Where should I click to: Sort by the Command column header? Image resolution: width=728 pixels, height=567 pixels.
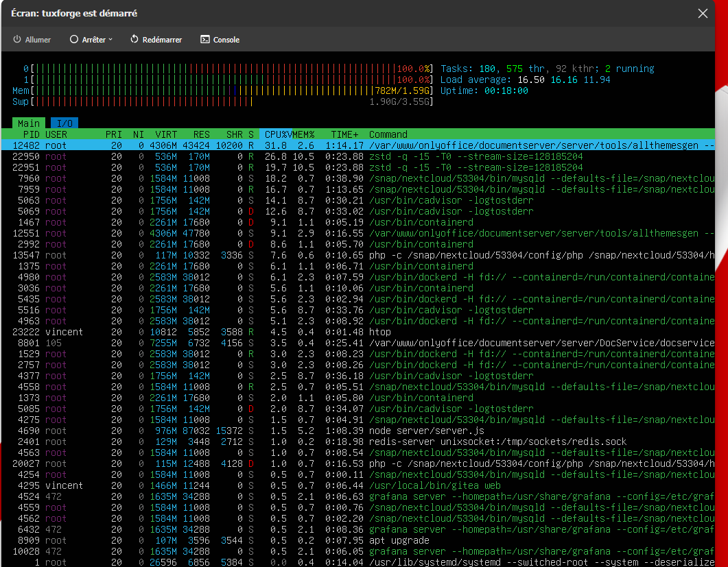[388, 134]
